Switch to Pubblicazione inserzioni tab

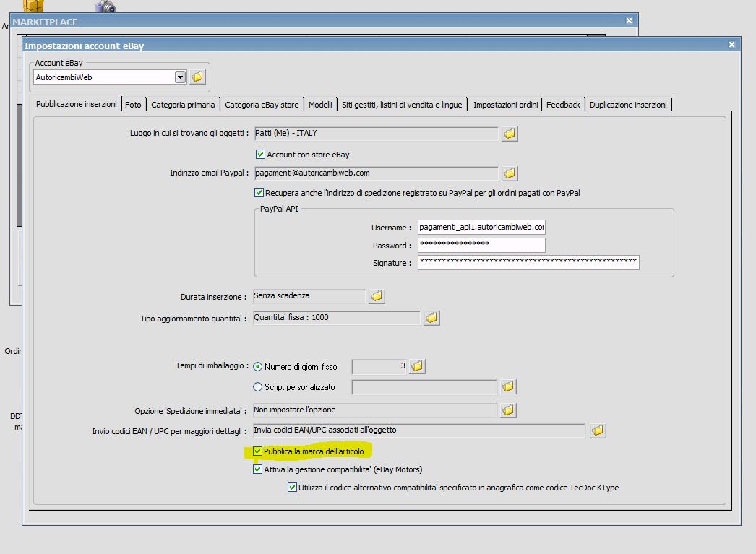pos(76,104)
